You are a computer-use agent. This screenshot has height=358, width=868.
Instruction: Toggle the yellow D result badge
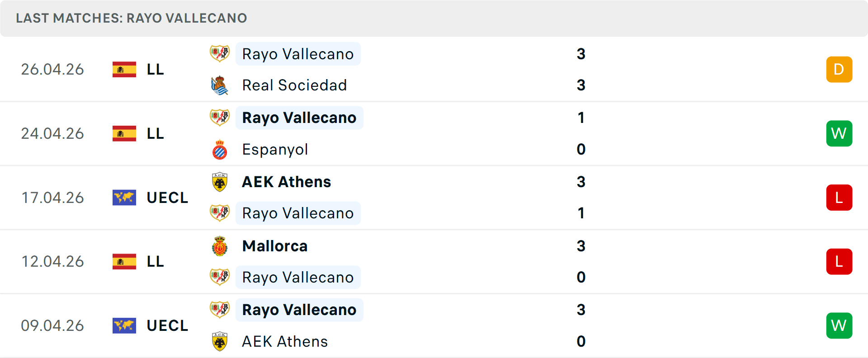[839, 69]
